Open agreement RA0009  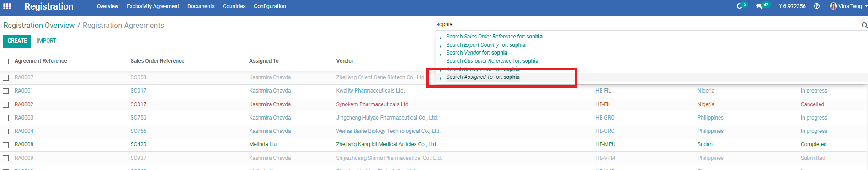click(x=24, y=158)
